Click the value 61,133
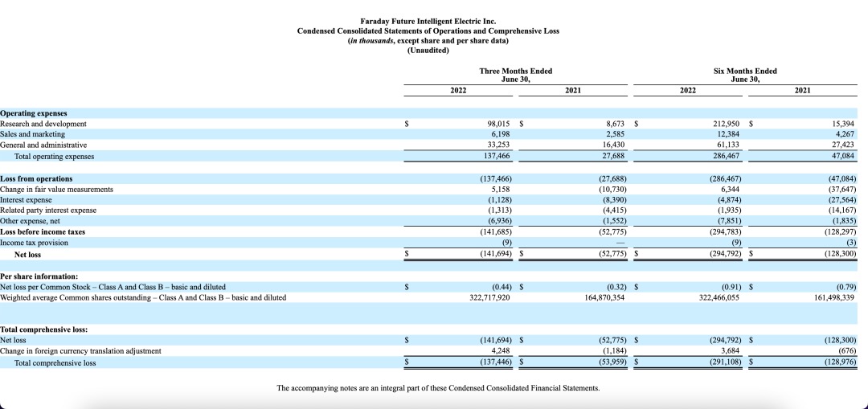Image resolution: width=868 pixels, height=409 pixels. coord(730,145)
